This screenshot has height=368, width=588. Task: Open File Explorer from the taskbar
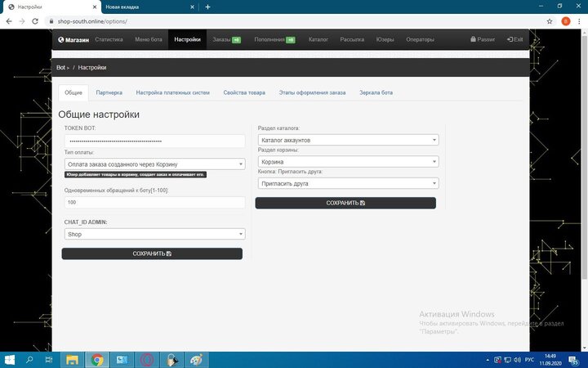tap(72, 360)
